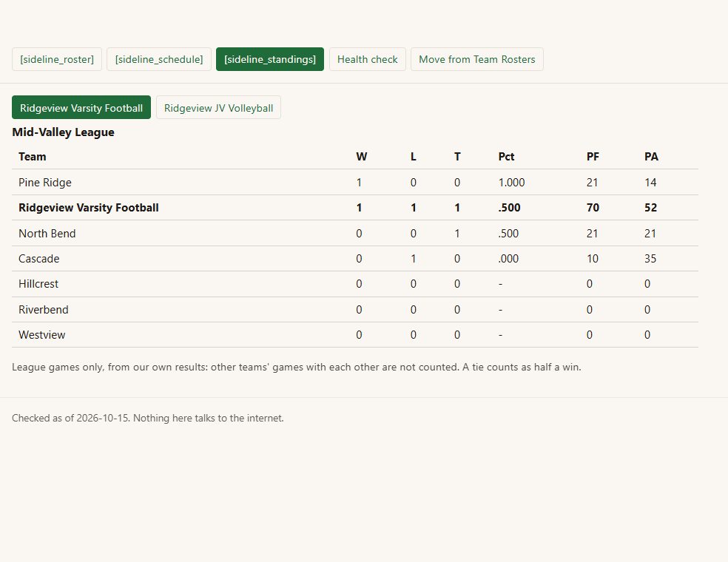
Task: Click Pine Ridge's 1.000 percentage
Action: 511,183
